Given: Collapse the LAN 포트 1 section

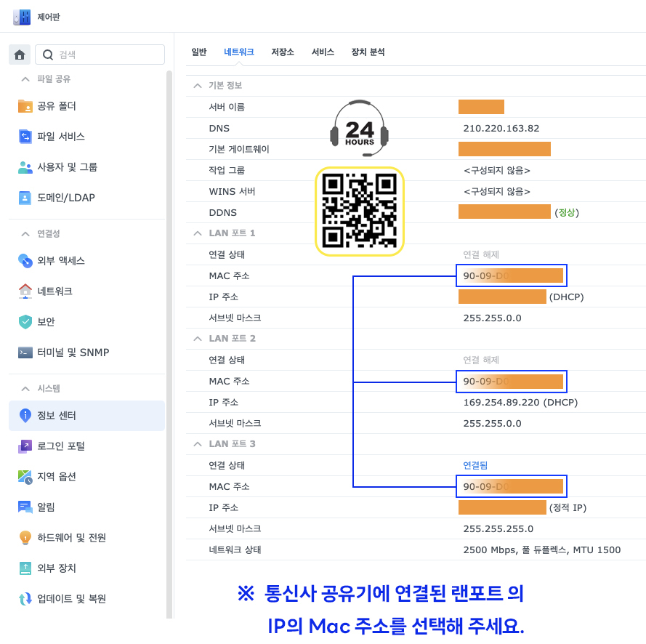Looking at the screenshot, I should pos(198,233).
